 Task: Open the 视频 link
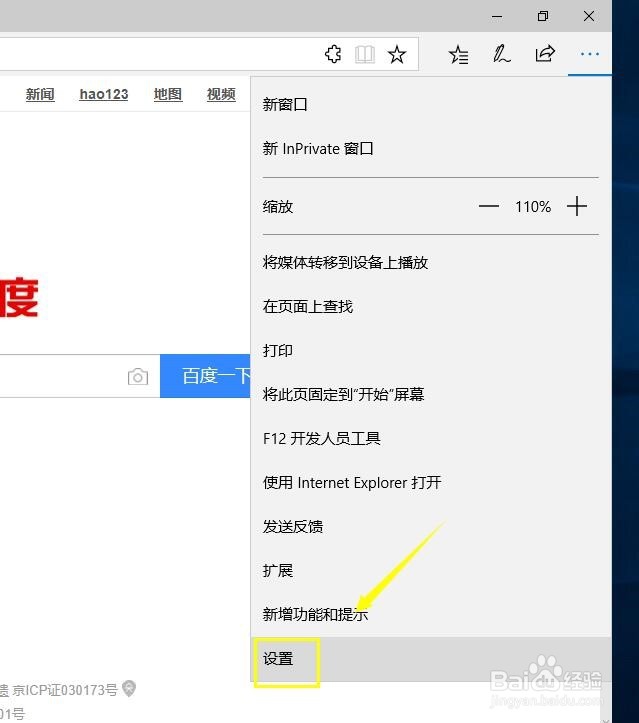[221, 94]
